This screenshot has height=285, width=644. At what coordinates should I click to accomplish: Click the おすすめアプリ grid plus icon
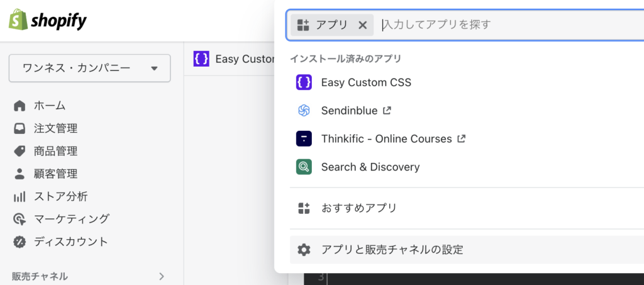click(304, 208)
